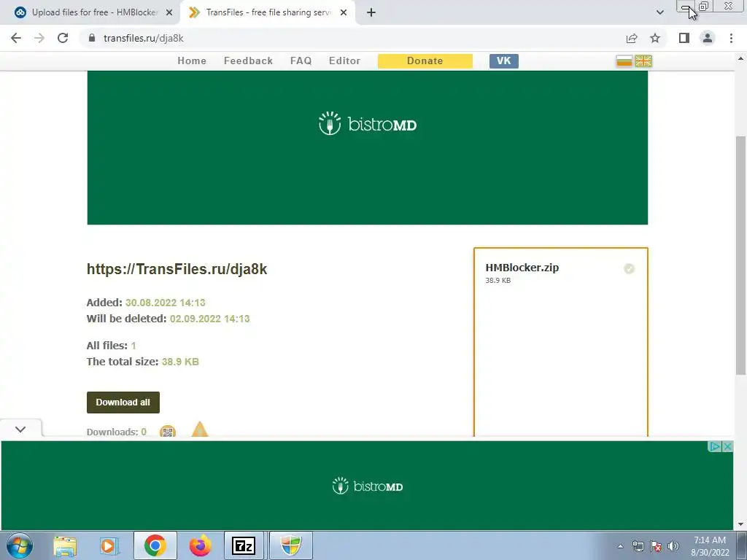View site info via padlock icon
This screenshot has width=747, height=560.
(x=92, y=38)
